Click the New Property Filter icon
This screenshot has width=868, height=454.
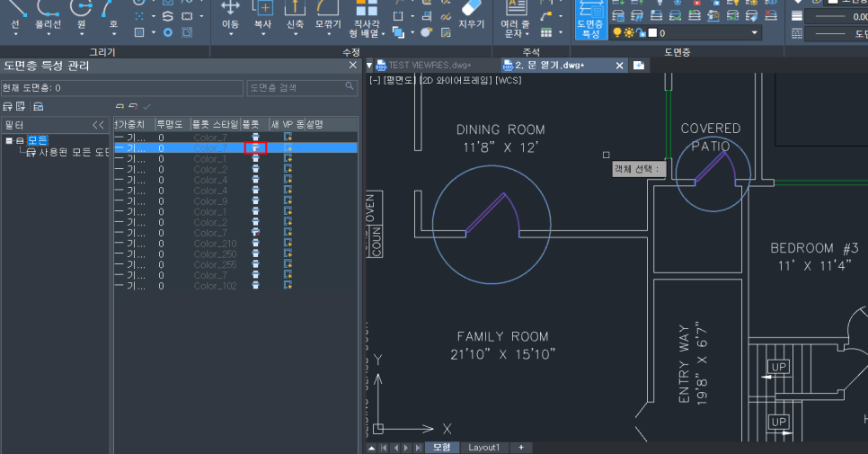click(x=7, y=106)
